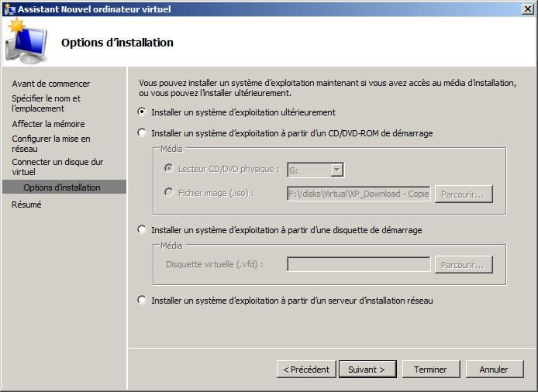
Task: Jump to the Résumé step
Action: pos(26,205)
